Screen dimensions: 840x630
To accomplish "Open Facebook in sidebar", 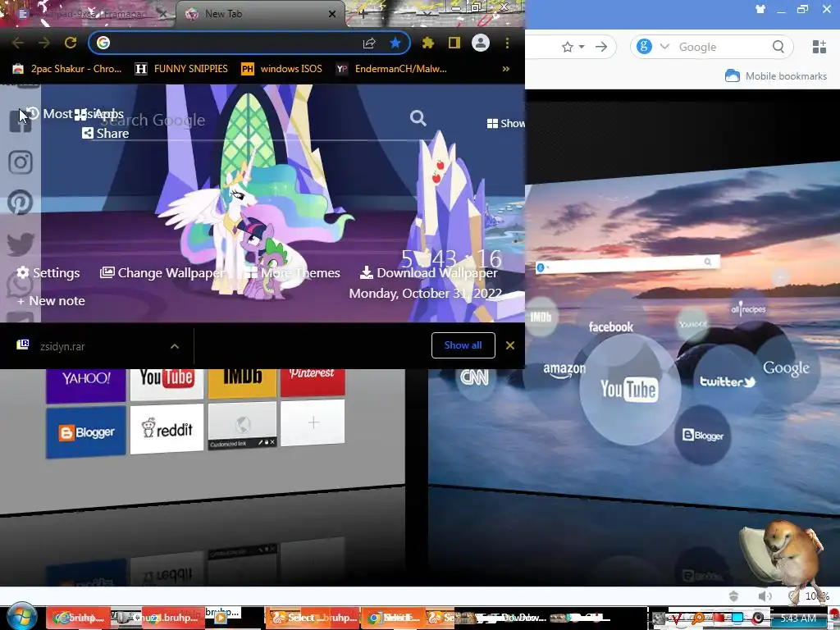I will pyautogui.click(x=21, y=121).
